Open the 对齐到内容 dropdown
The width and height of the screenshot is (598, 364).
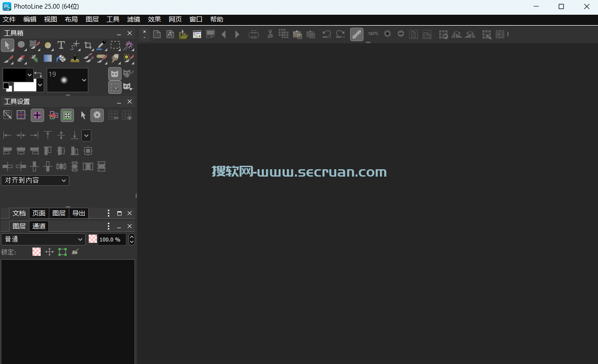tap(35, 180)
